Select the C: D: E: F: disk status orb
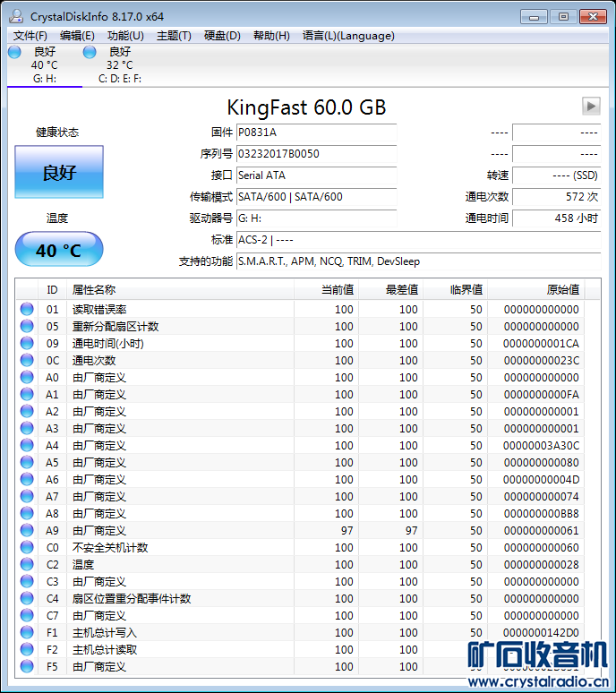The height and width of the screenshot is (693, 616). tap(90, 52)
